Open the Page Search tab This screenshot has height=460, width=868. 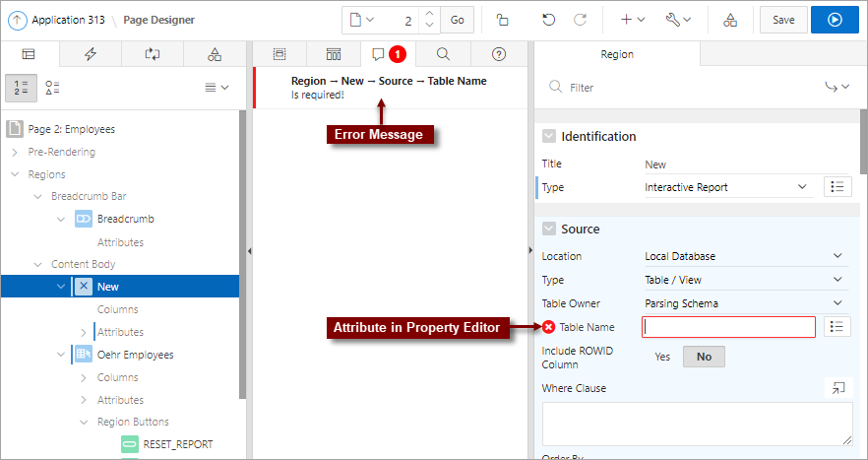pos(443,54)
